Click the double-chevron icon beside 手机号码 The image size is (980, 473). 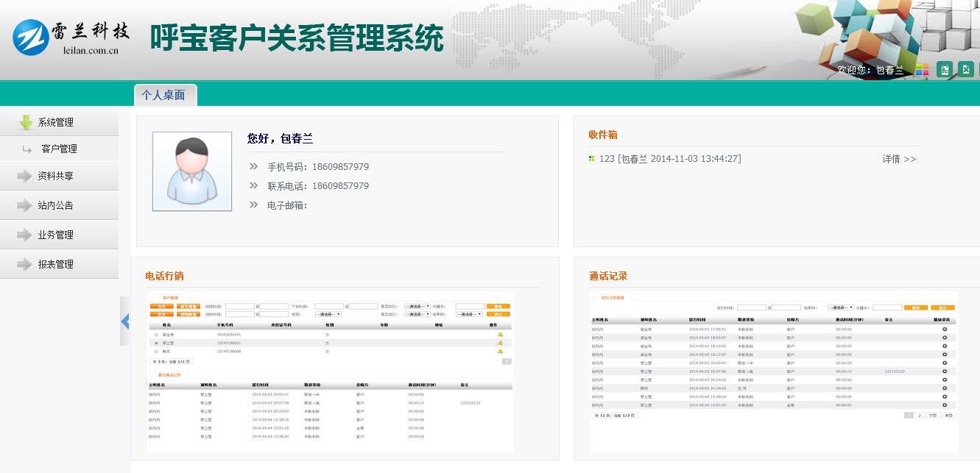coord(254,167)
